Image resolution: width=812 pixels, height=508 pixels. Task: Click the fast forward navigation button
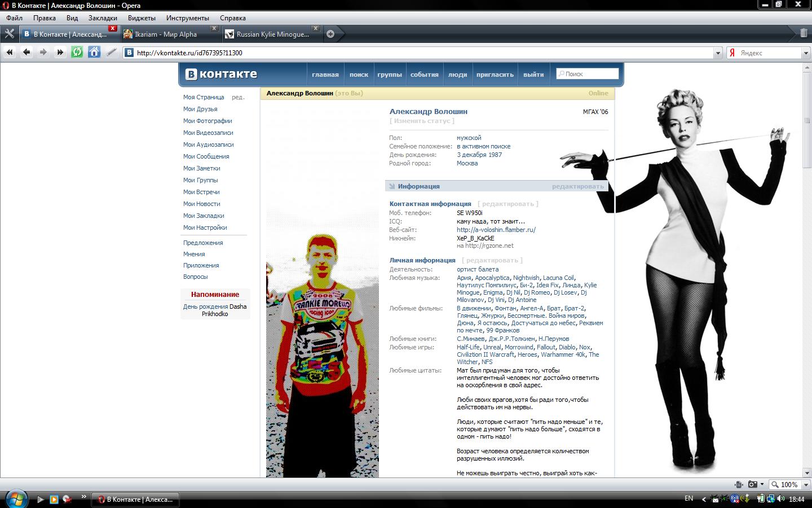[60, 52]
